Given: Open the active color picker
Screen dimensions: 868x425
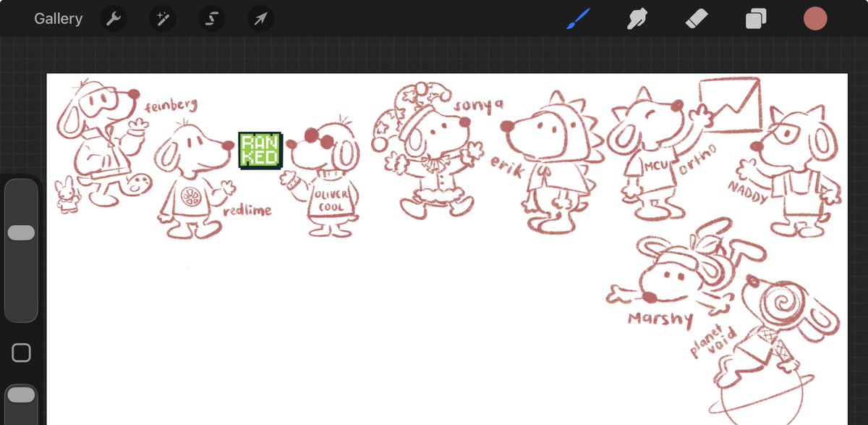Looking at the screenshot, I should click(x=815, y=19).
